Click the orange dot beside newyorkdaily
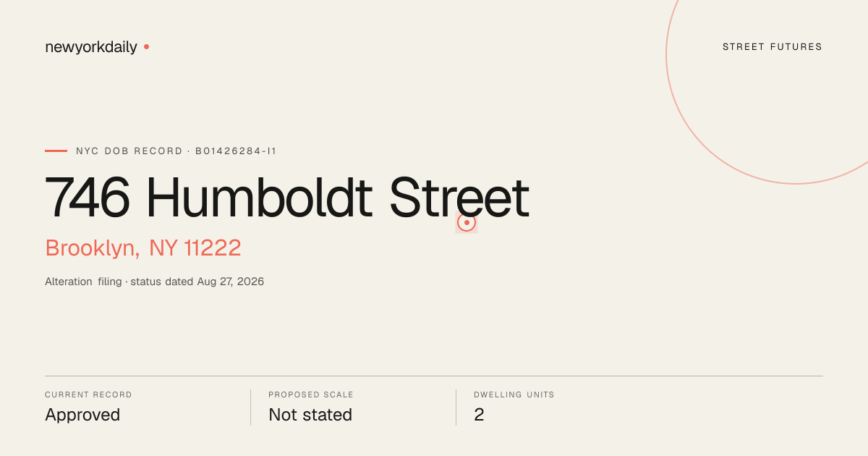868x456 pixels. pyautogui.click(x=146, y=46)
